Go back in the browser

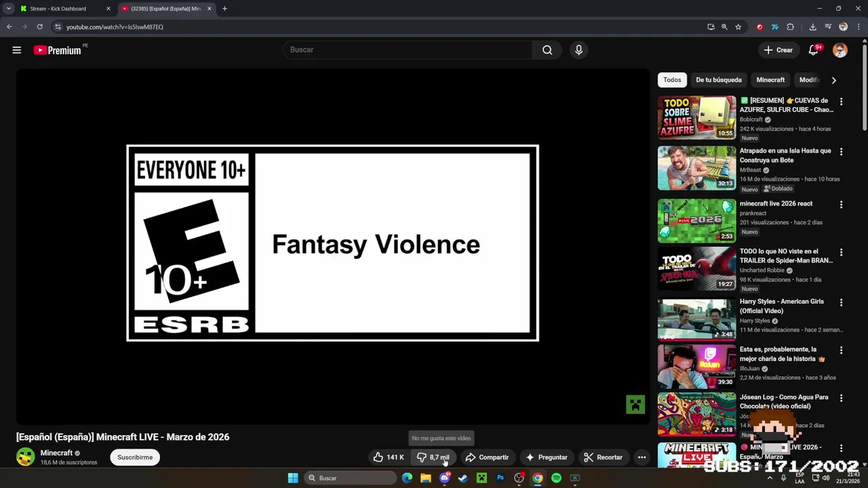click(x=9, y=27)
